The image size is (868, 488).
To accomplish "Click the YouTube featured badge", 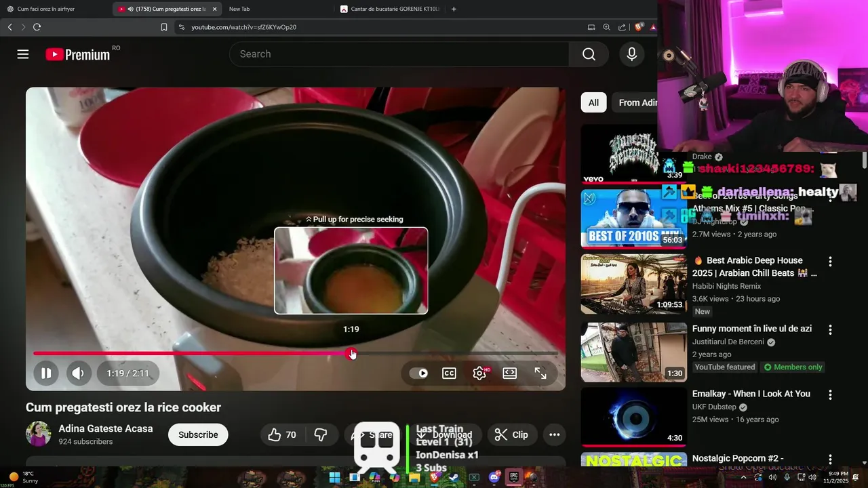I will [x=725, y=367].
